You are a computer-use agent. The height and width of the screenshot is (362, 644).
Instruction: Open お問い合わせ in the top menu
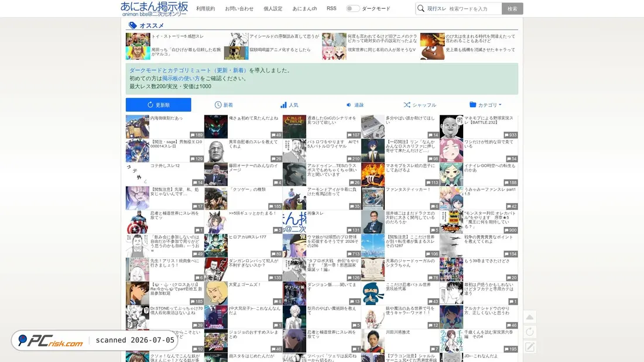pos(239,9)
